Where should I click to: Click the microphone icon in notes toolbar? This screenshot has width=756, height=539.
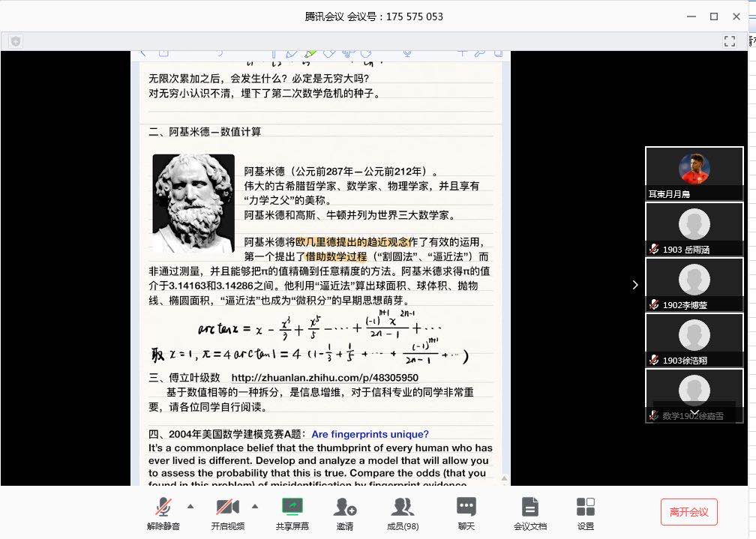pyautogui.click(x=407, y=53)
